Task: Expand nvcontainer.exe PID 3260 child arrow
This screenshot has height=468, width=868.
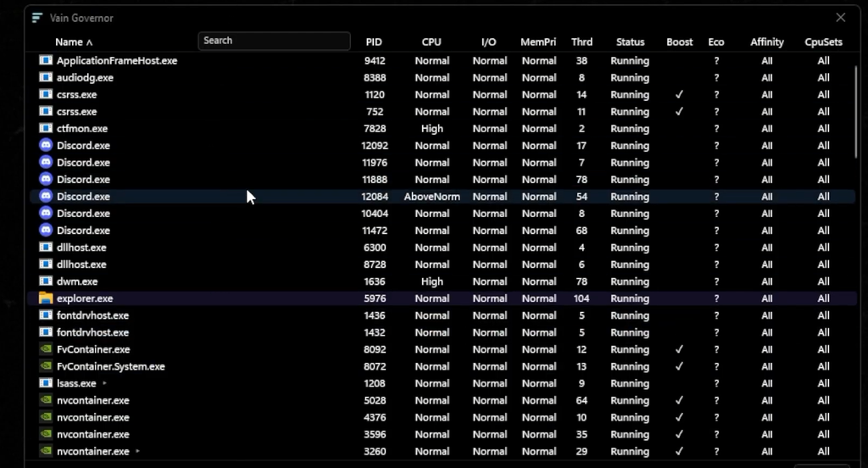Action: pyautogui.click(x=137, y=451)
